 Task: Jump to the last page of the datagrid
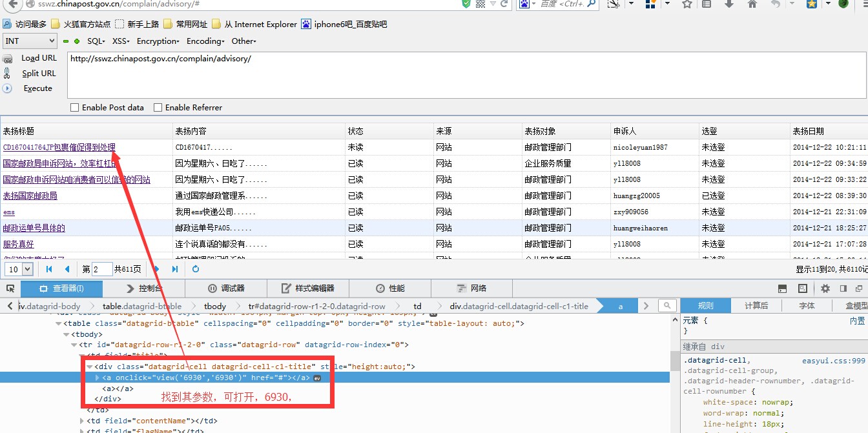[175, 269]
